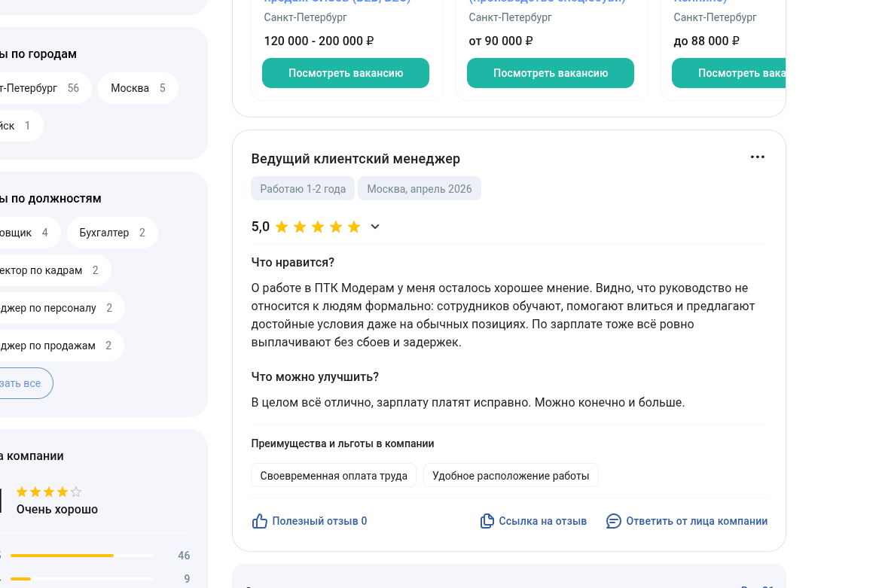
Task: Click the copy review link icon
Action: pyautogui.click(x=487, y=521)
